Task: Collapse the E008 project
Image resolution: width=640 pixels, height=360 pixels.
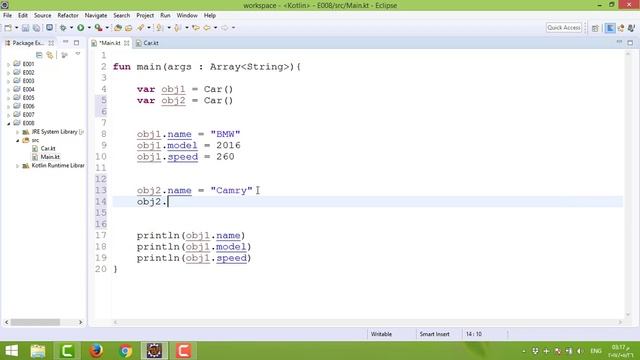Action: (x=9, y=123)
